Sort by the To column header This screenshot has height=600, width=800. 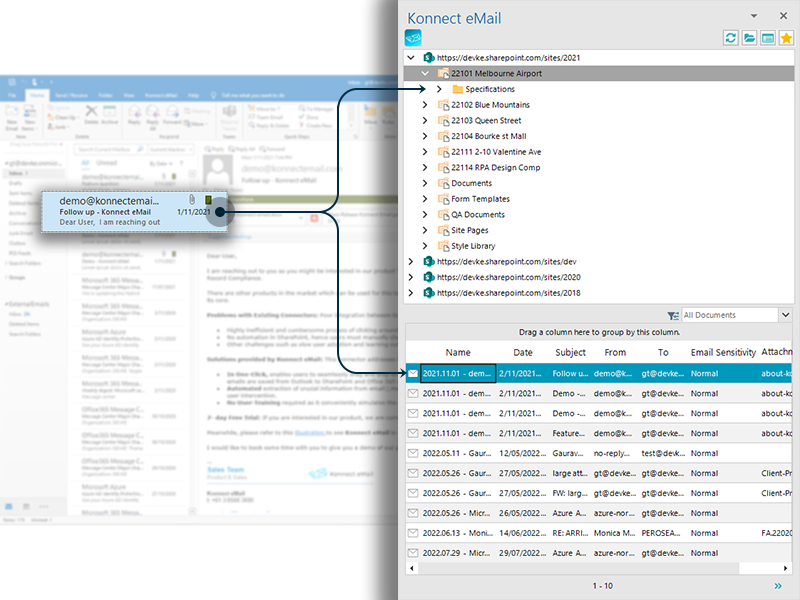pos(663,353)
